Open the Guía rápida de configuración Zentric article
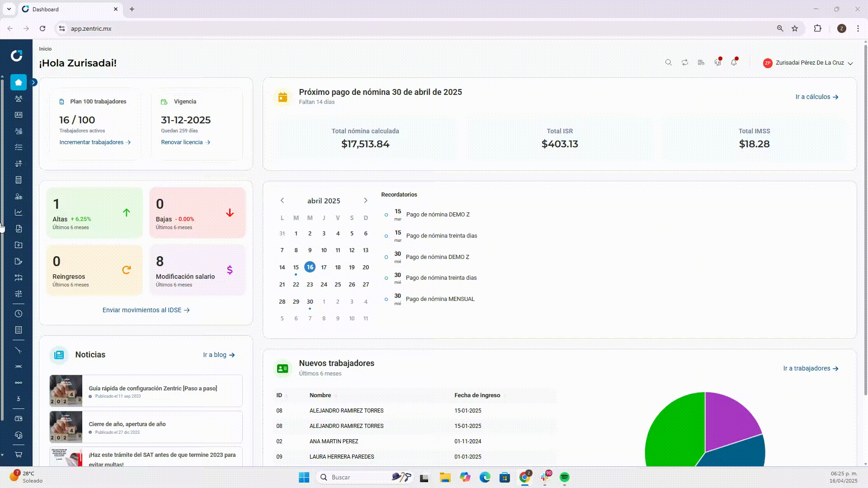The height and width of the screenshot is (488, 868). (x=146, y=391)
